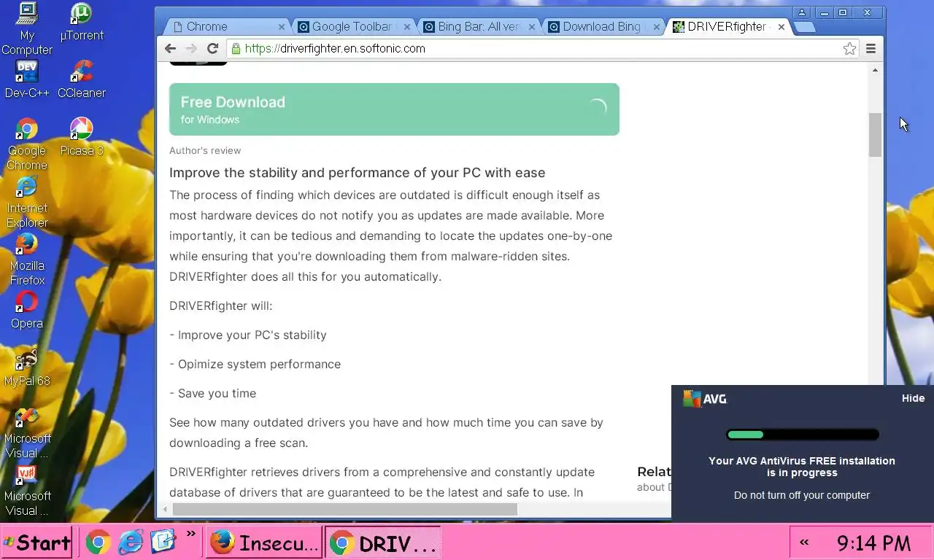Click the third quick launch icon
The width and height of the screenshot is (934, 560).
pos(163,542)
